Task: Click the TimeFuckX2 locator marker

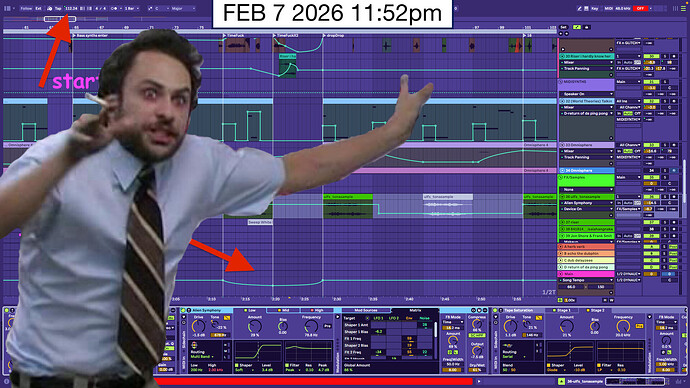Action: tap(287, 35)
